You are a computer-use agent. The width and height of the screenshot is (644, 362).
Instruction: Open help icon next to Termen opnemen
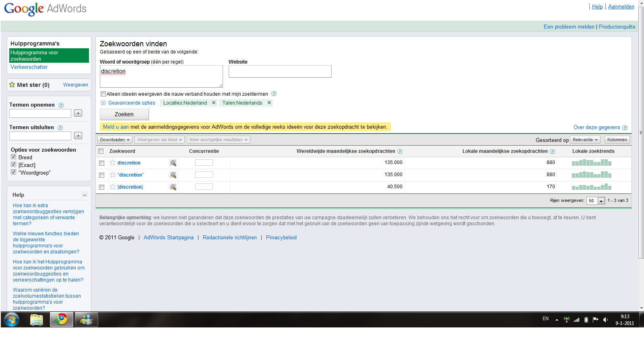point(61,105)
